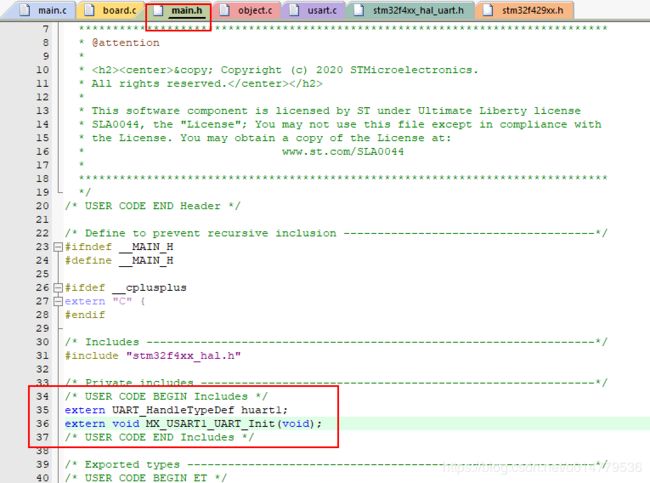Click the file icon on board.c tab
The height and width of the screenshot is (483, 650).
[89, 10]
